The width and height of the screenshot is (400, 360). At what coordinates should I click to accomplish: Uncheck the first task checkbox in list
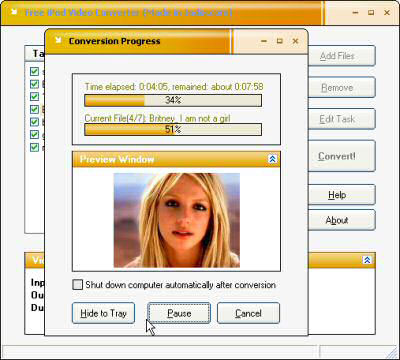[34, 71]
